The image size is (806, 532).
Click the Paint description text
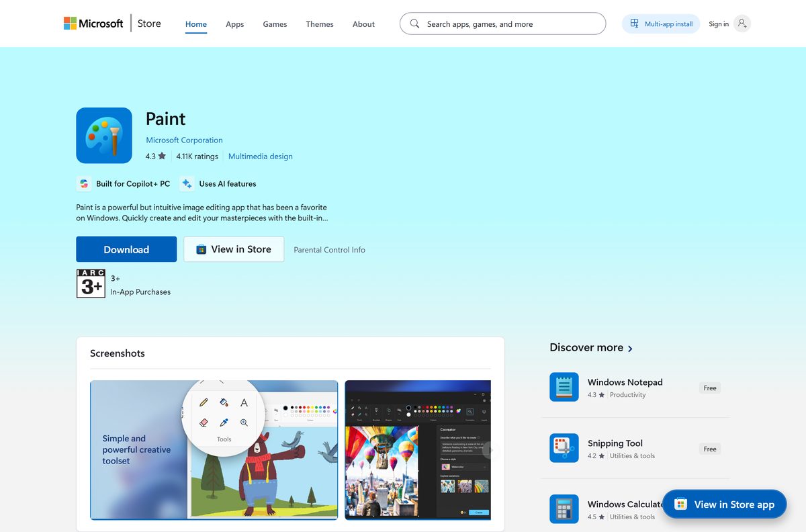coord(201,212)
